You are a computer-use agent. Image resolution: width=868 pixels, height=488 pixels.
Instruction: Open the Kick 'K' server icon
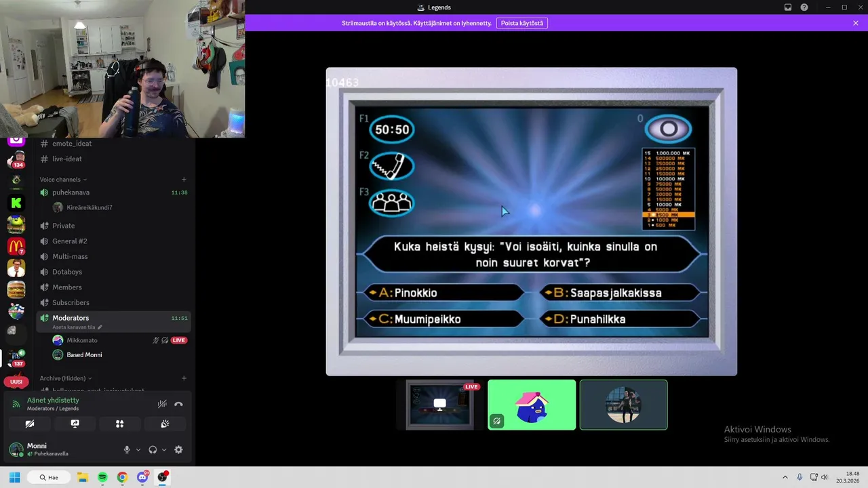pos(16,202)
